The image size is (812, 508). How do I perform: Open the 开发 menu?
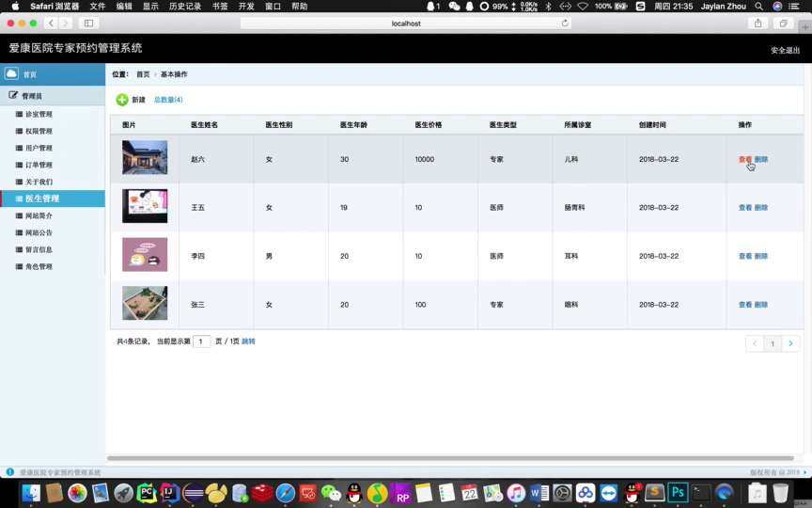pos(246,7)
